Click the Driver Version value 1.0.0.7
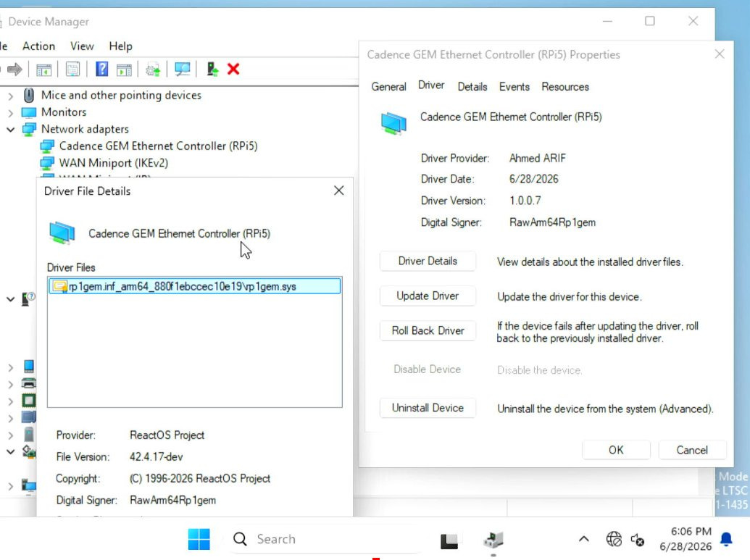Viewport: 750px width, 560px height. pyautogui.click(x=525, y=201)
